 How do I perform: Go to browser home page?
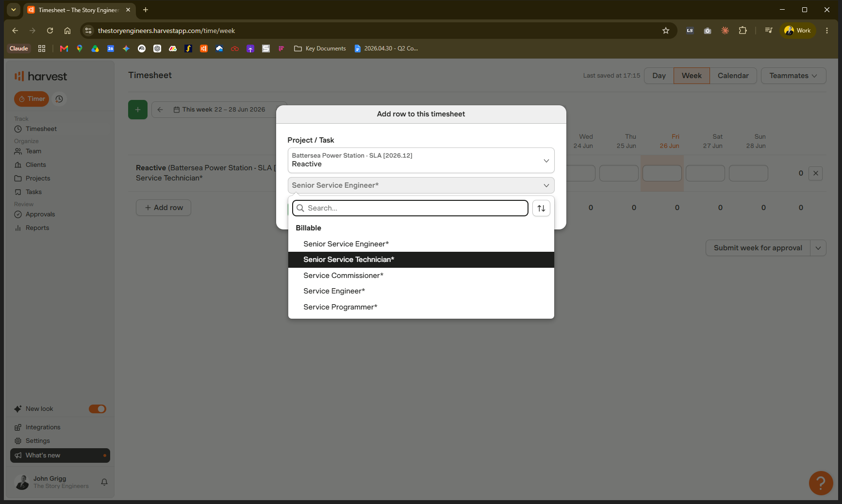(x=67, y=31)
